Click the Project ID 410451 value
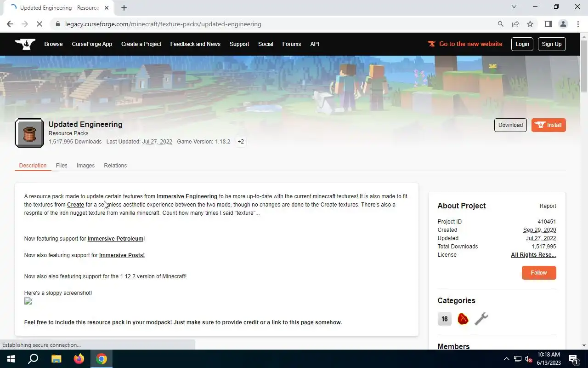Image resolution: width=588 pixels, height=368 pixels. point(547,222)
